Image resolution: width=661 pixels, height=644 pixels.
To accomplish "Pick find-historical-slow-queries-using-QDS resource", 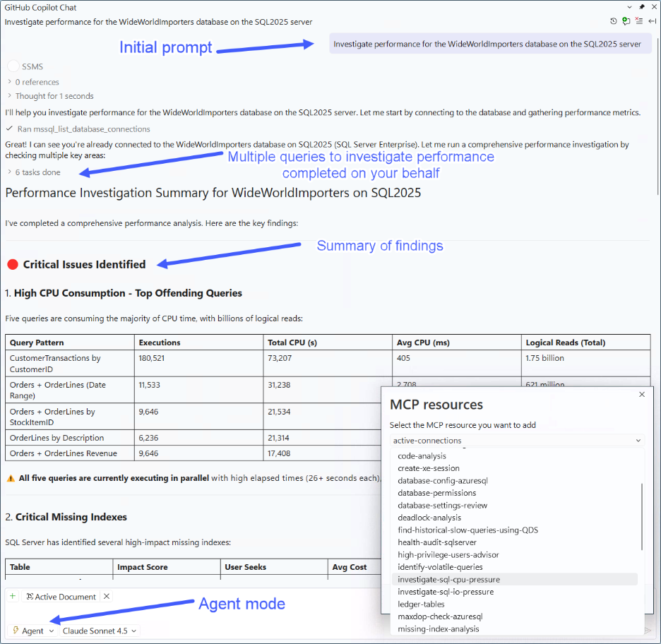I will (468, 530).
